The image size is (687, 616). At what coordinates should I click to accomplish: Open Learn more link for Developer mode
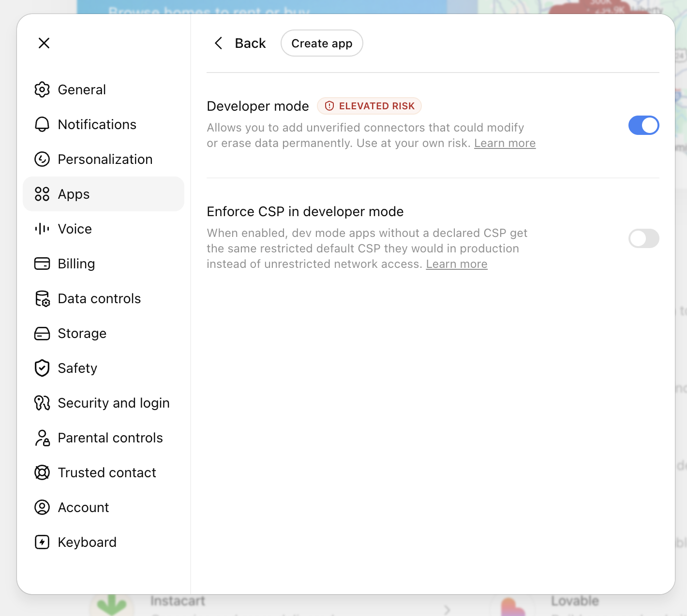pos(505,143)
